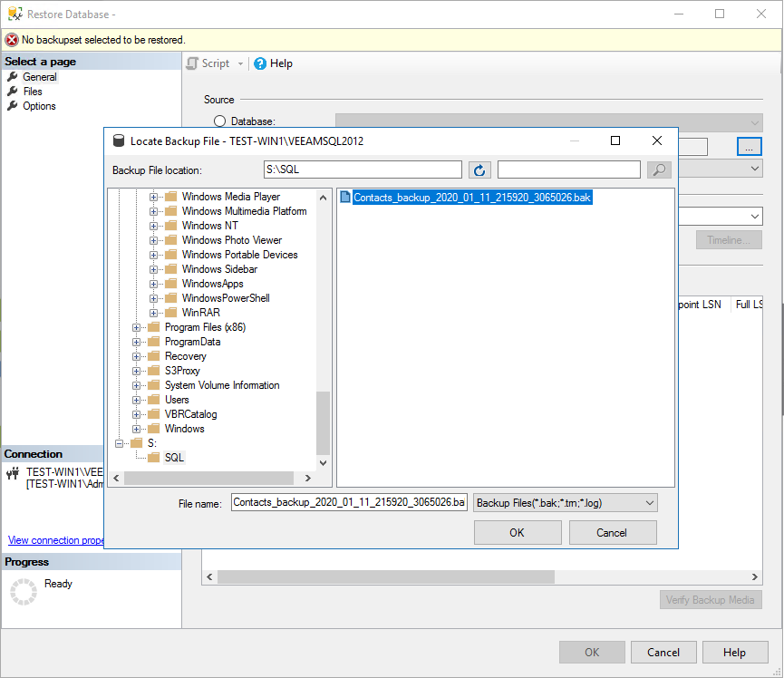
Task: Click scroll-up arrow of the folder tree
Action: pos(323,198)
